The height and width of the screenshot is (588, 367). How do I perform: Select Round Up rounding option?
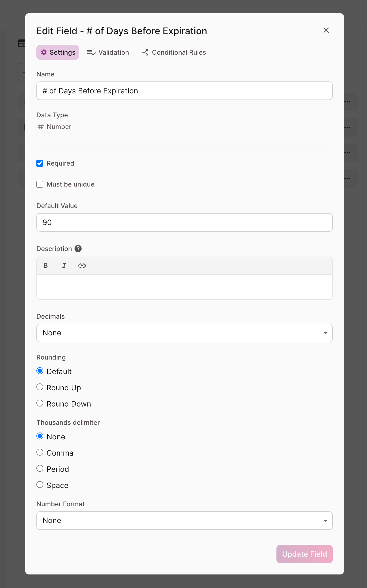pyautogui.click(x=40, y=387)
